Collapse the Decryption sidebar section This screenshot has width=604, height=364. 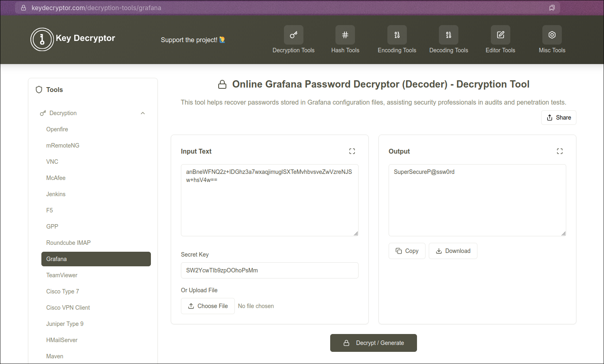(142, 113)
